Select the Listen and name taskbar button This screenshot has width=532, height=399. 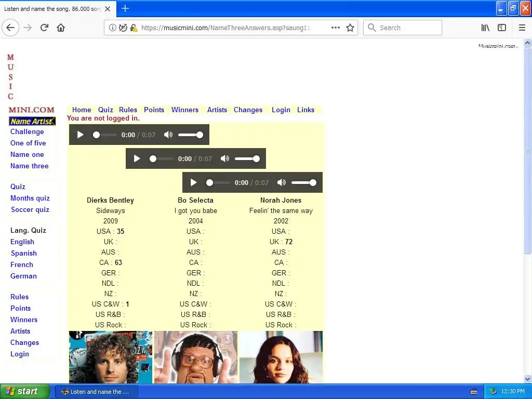pyautogui.click(x=96, y=392)
